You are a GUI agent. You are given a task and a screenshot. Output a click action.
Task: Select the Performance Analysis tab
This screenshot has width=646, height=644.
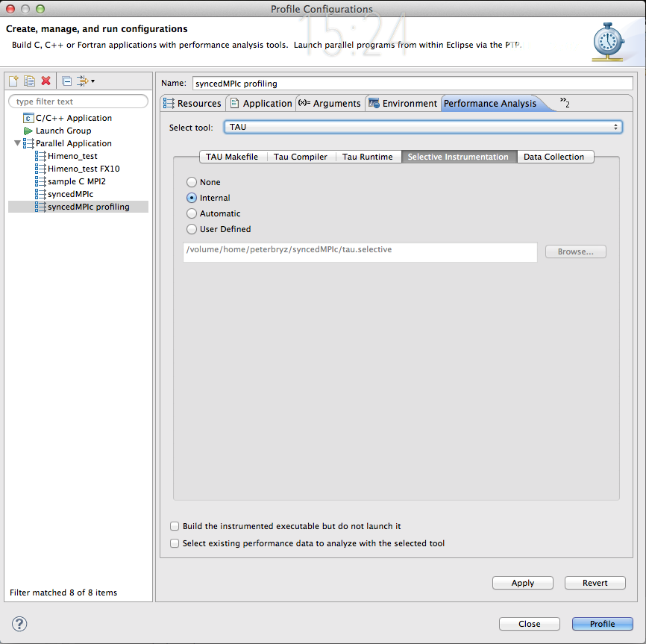[x=490, y=104]
